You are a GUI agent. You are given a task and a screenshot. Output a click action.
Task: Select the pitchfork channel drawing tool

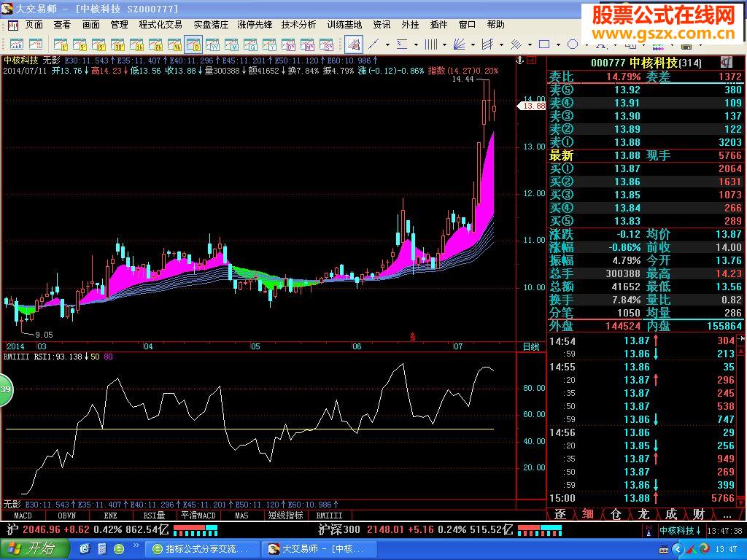(488, 44)
